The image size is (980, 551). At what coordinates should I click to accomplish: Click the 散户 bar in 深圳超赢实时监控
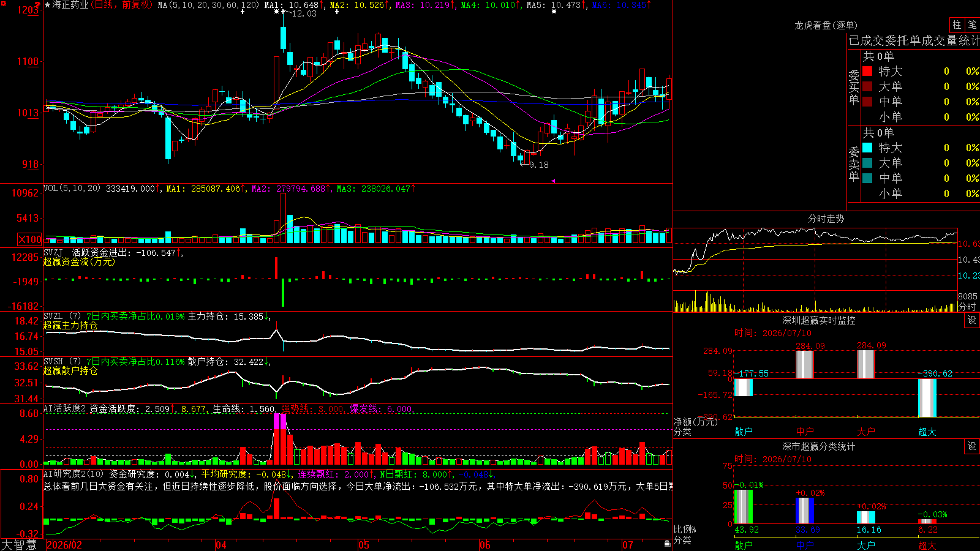coord(744,388)
